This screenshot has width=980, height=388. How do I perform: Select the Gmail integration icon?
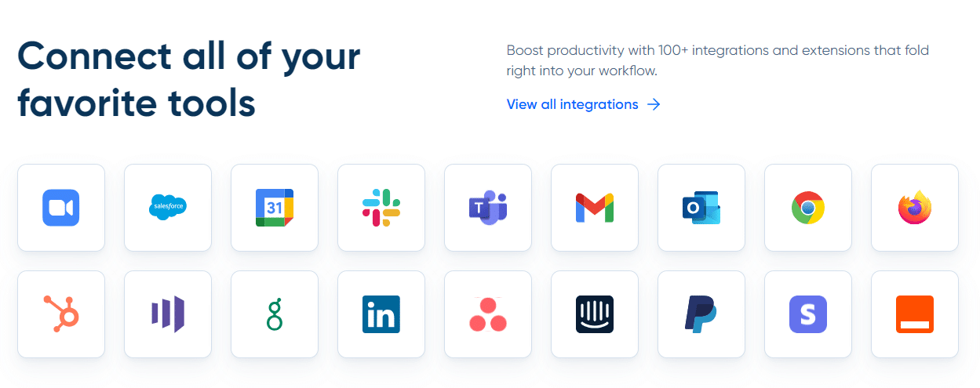595,208
